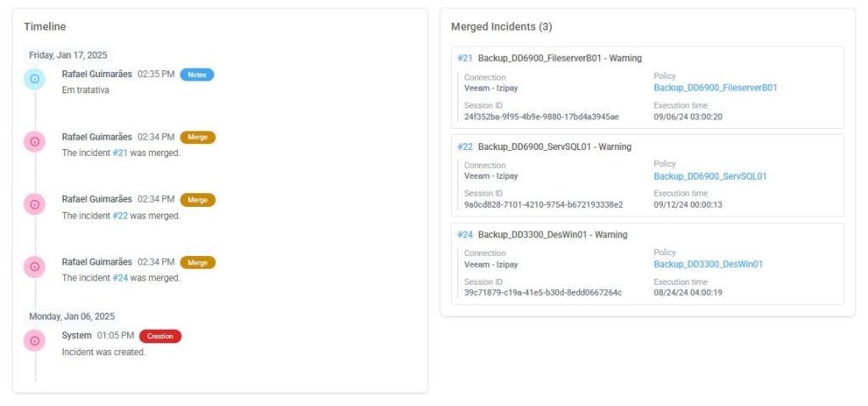Viewport: 868px width, 406px height.
Task: Open incident #22 link in the timeline
Action: 120,216
